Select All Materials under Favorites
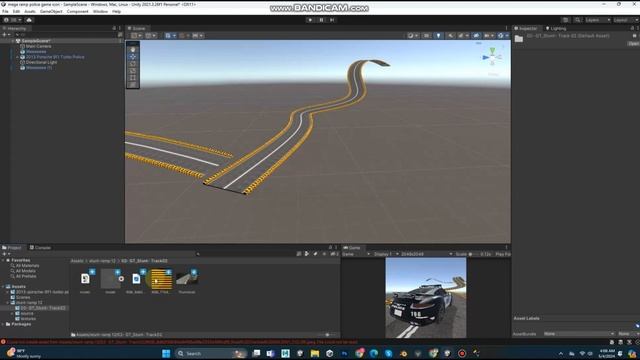Image resolution: width=640 pixels, height=360 pixels. click(x=27, y=265)
